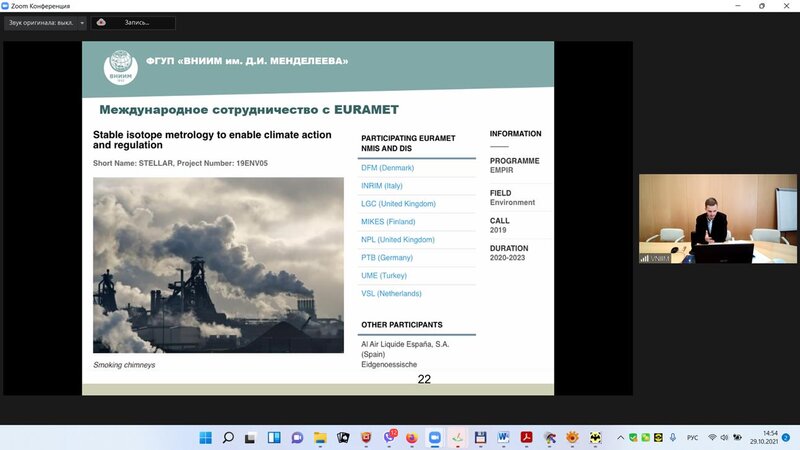This screenshot has height=450, width=800.
Task: Expand the hidden system tray icons chevron
Action: click(x=621, y=438)
